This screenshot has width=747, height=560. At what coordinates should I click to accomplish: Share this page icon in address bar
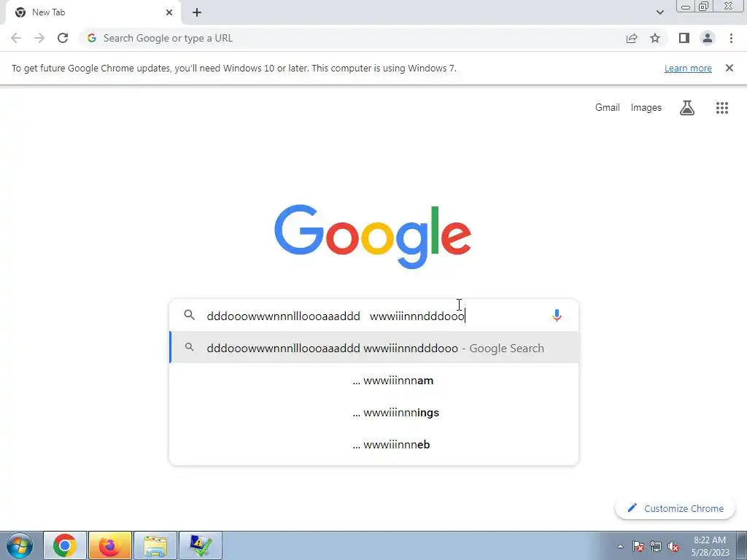[632, 38]
